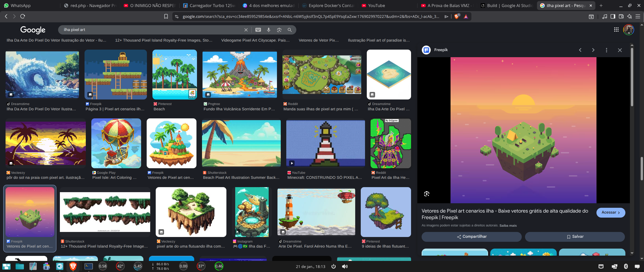The width and height of the screenshot is (644, 272).
Task: Open the volcano island Pngtree thumbnail
Action: click(x=239, y=75)
